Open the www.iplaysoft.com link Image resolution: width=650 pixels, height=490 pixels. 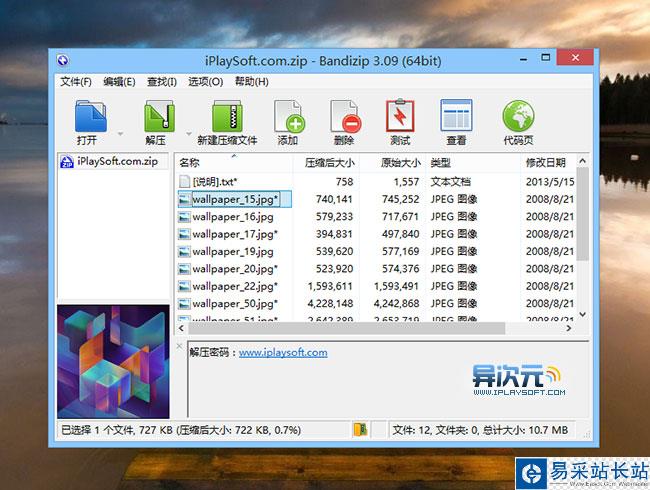(283, 353)
